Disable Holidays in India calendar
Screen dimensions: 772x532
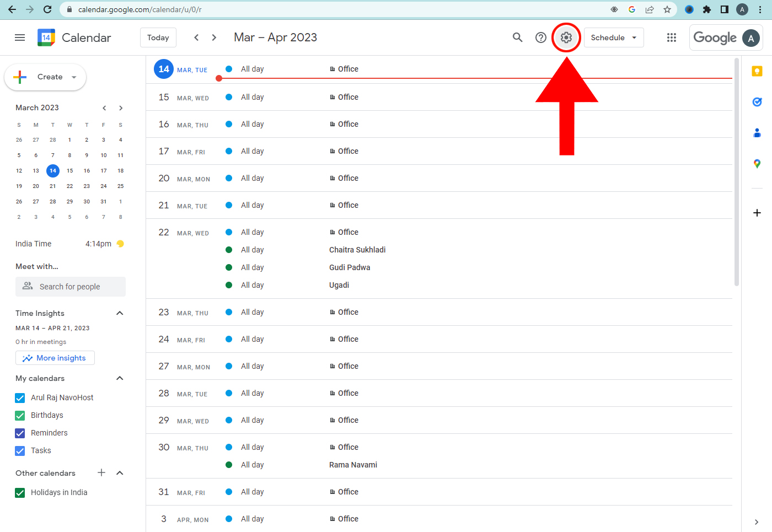pos(20,493)
